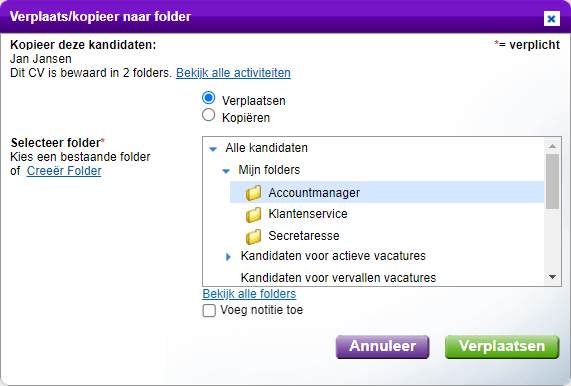571x386 pixels.
Task: Select the Klantenservice folder name
Action: [x=308, y=214]
